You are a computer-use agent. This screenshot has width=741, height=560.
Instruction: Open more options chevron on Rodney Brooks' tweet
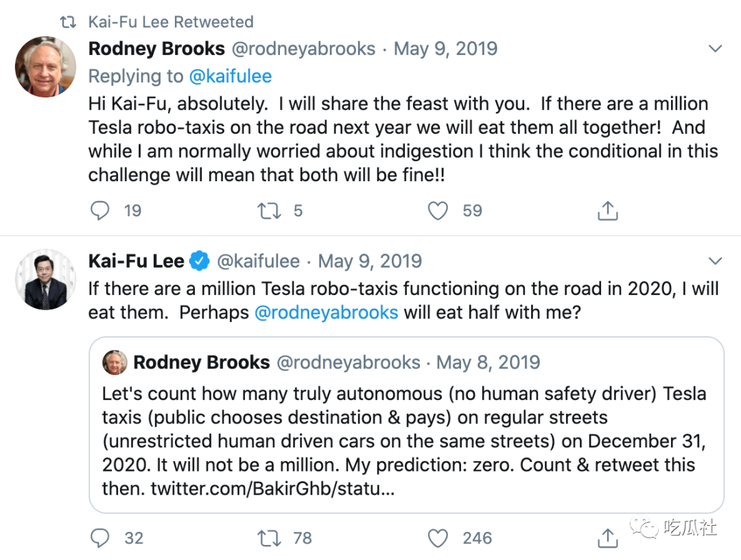[x=715, y=49]
